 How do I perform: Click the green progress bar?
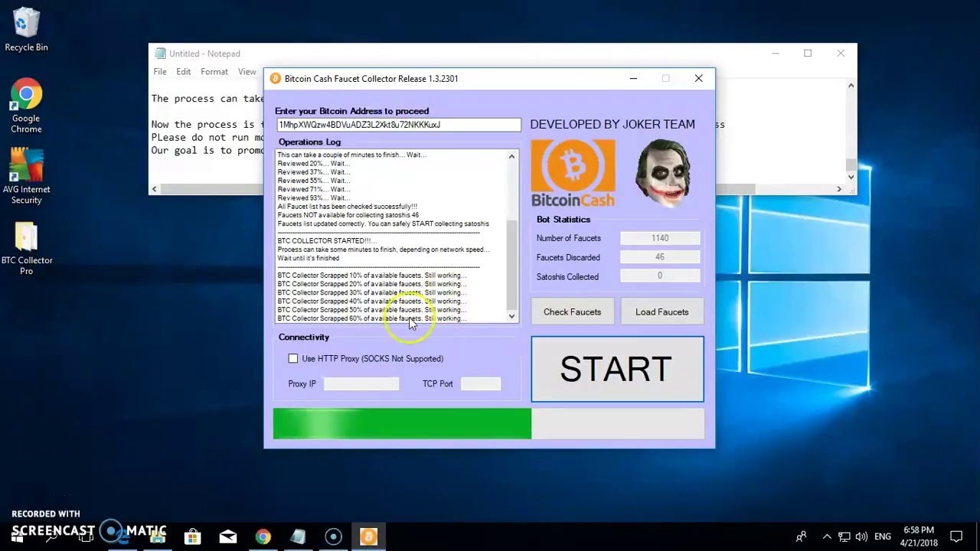point(402,423)
